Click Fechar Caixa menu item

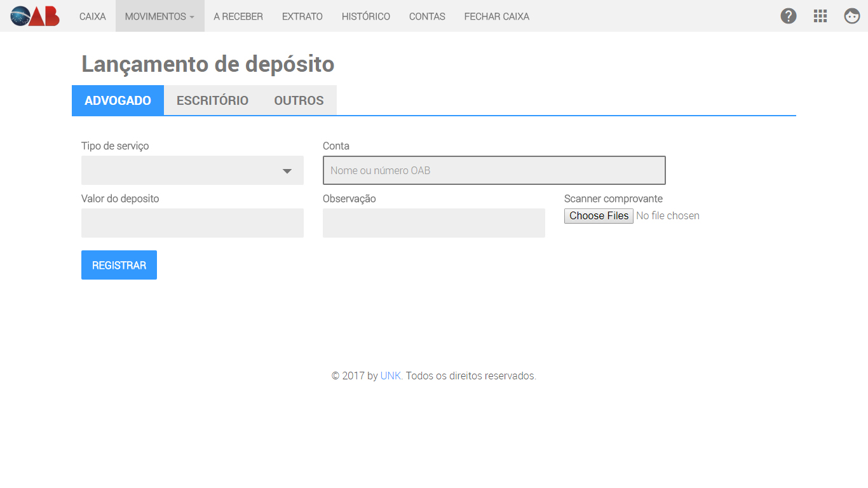[x=496, y=17]
